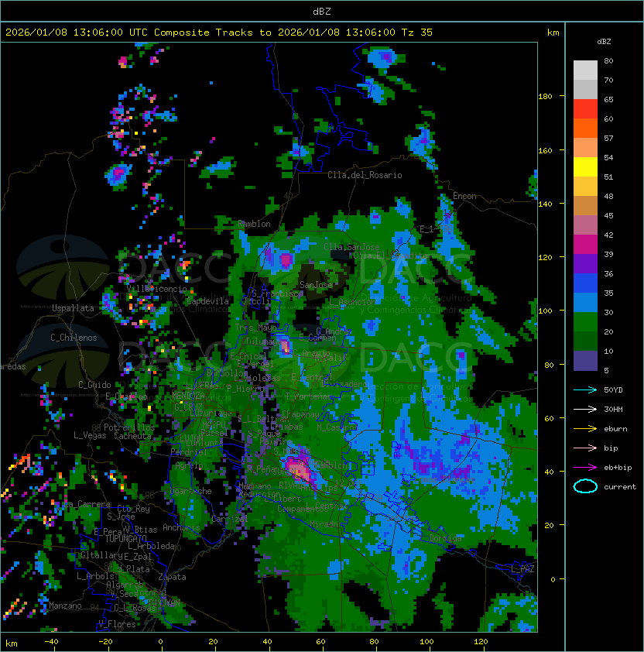
Task: Click the y-axis '60' km tick label
Action: pos(549,418)
